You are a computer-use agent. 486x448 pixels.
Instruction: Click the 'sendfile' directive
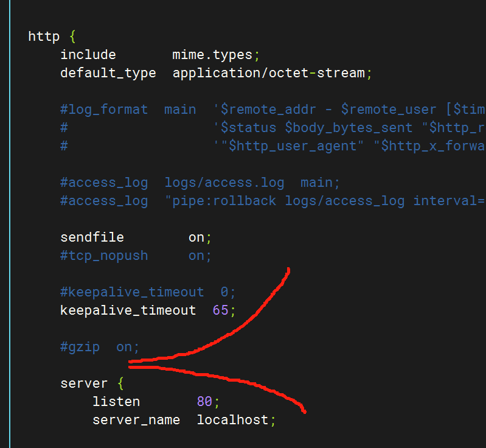[x=92, y=237]
